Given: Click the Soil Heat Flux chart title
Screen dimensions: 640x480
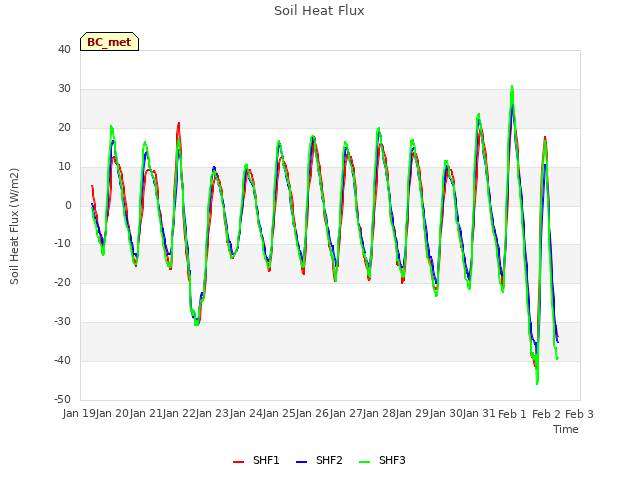Looking at the screenshot, I should pyautogui.click(x=319, y=11).
